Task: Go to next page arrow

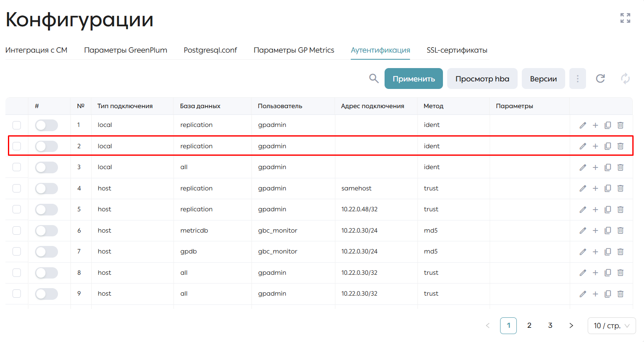Action: pos(571,326)
